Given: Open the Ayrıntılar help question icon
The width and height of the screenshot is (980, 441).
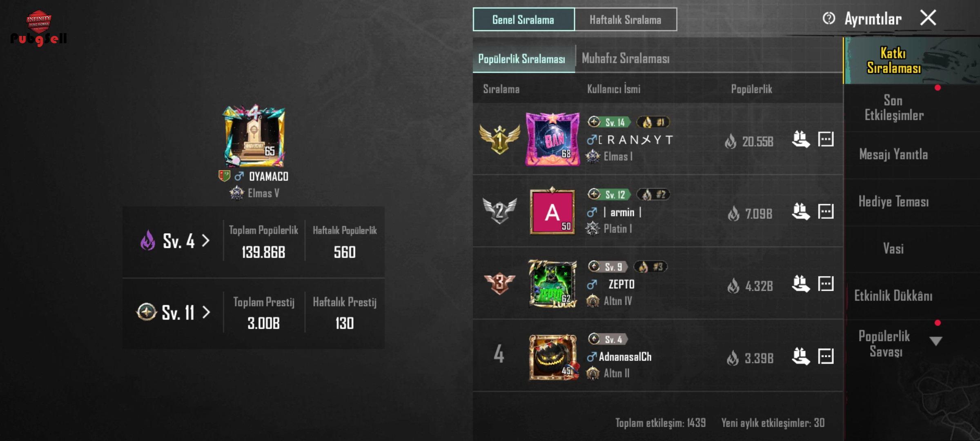Looking at the screenshot, I should 829,18.
